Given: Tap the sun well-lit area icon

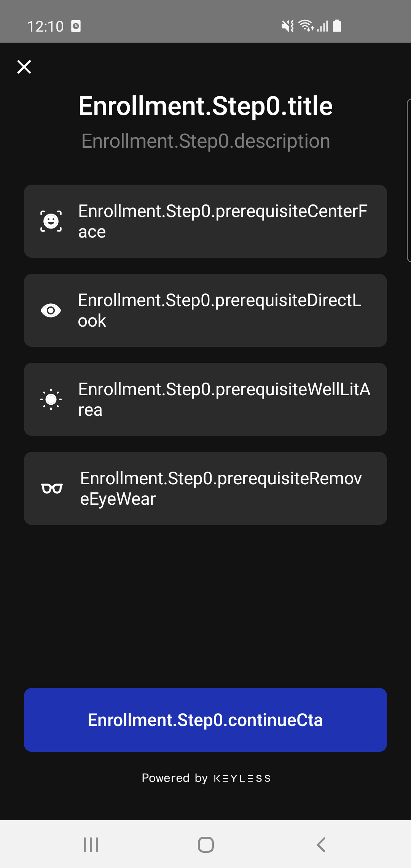Looking at the screenshot, I should tap(51, 399).
